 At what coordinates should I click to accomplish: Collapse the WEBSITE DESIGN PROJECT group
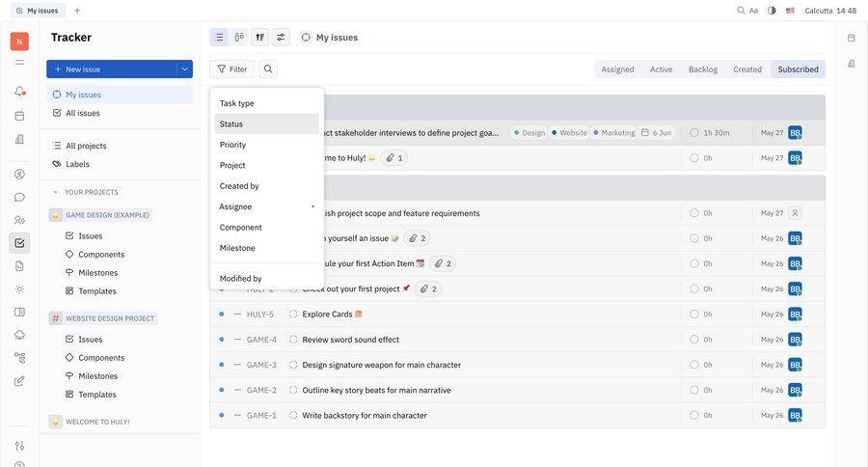(x=103, y=318)
